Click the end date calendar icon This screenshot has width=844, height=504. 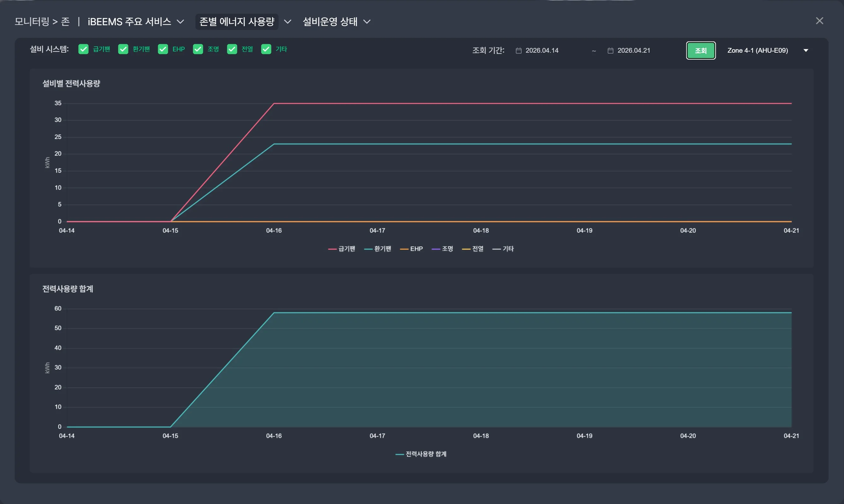[x=610, y=50]
